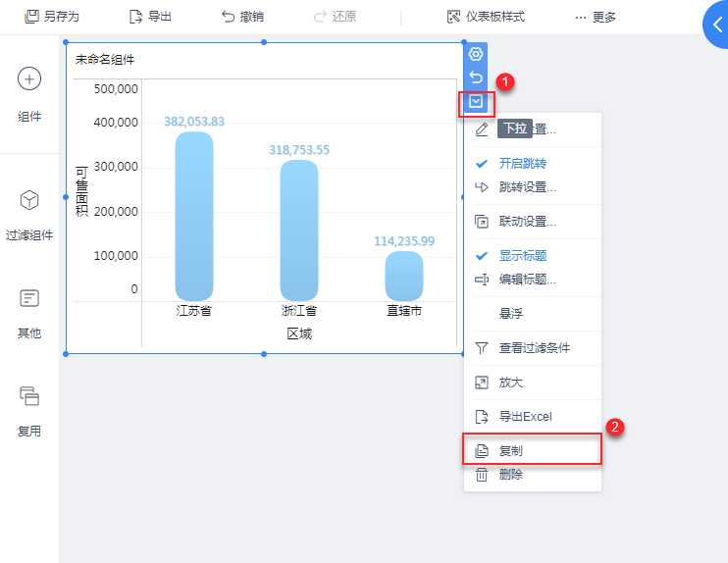Click the 另存为 save-as button
The height and width of the screenshot is (563, 728).
52,17
